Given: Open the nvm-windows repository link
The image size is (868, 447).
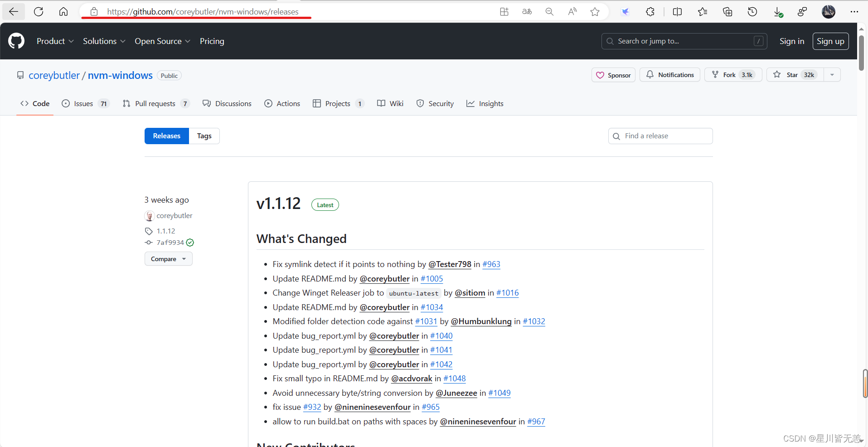Looking at the screenshot, I should [x=120, y=75].
